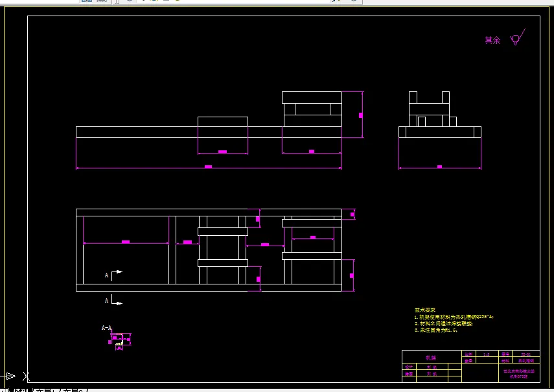This screenshot has height=392, width=554.
Task: Select technical note 2 about welding
Action: [443, 323]
